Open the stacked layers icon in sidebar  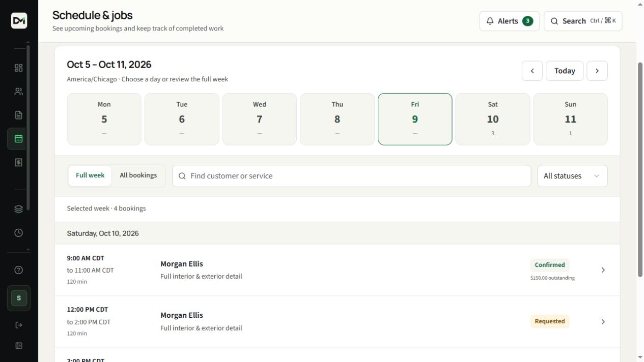point(19,209)
